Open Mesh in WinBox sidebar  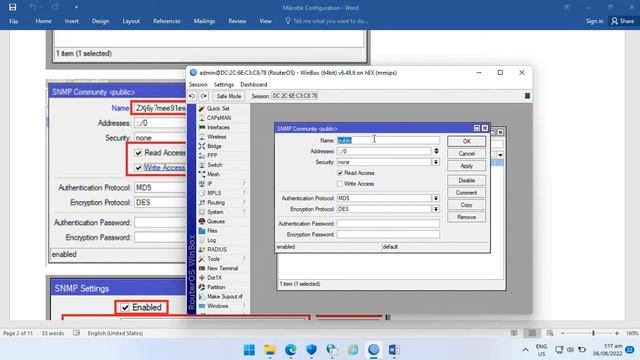[213, 174]
